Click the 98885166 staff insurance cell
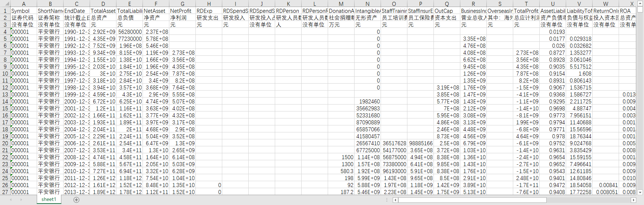The image size is (644, 205). 421,143
